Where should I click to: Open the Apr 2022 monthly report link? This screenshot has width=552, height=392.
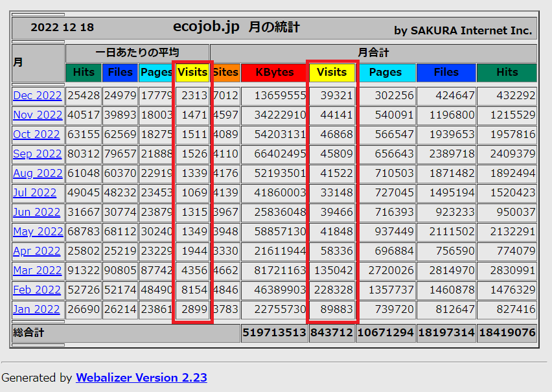[x=37, y=251]
